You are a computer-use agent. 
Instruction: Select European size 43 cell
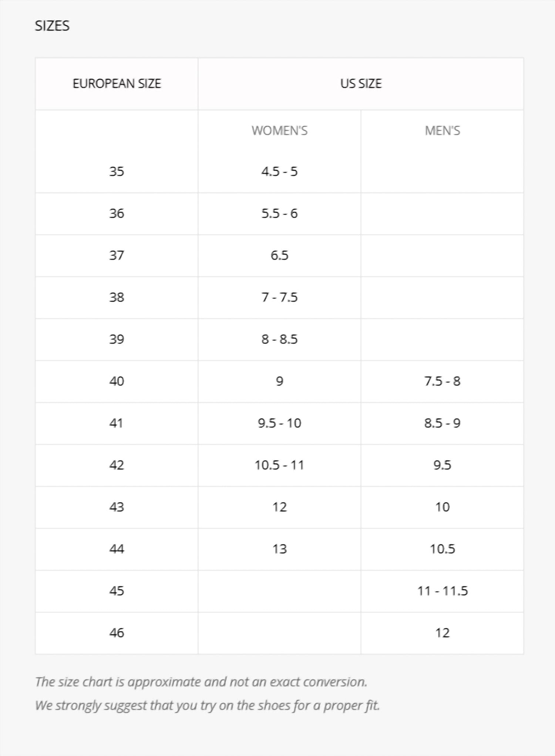[117, 507]
